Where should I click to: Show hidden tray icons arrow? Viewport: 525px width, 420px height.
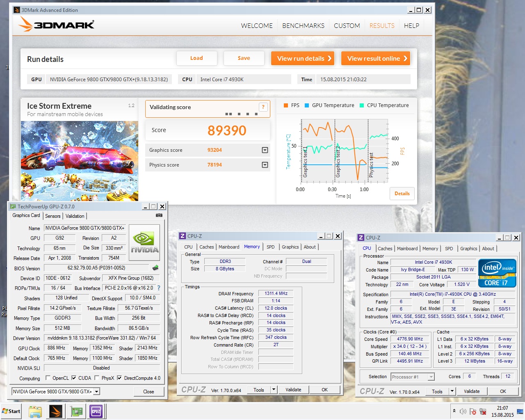click(454, 411)
